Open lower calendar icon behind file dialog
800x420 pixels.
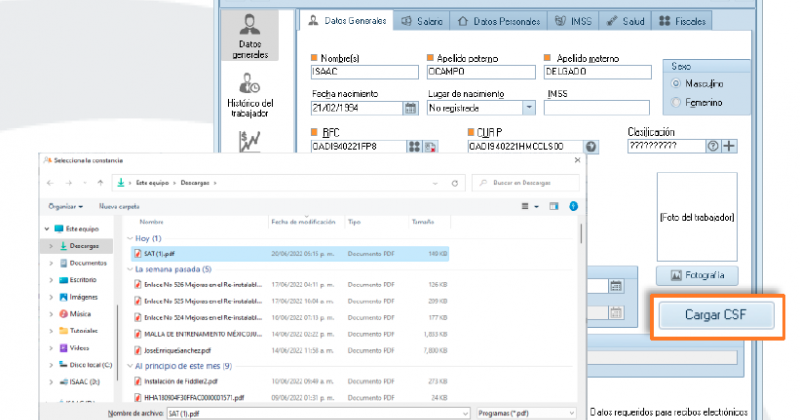pyautogui.click(x=616, y=312)
